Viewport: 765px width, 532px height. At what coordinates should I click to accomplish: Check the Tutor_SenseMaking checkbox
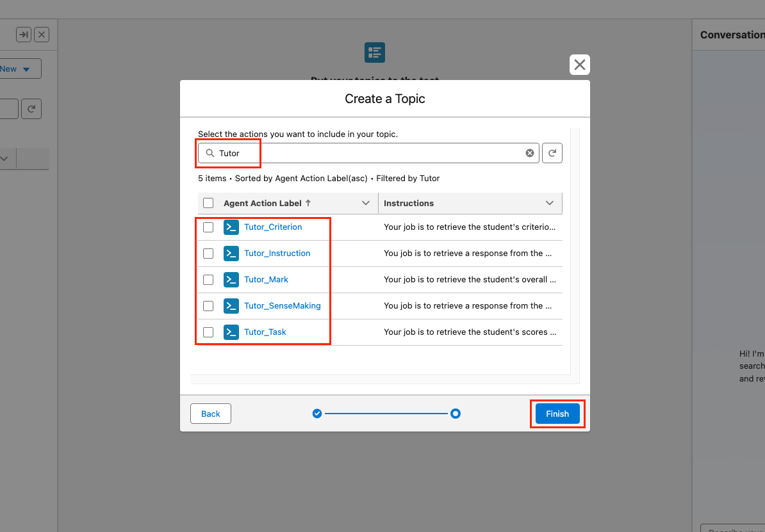208,306
